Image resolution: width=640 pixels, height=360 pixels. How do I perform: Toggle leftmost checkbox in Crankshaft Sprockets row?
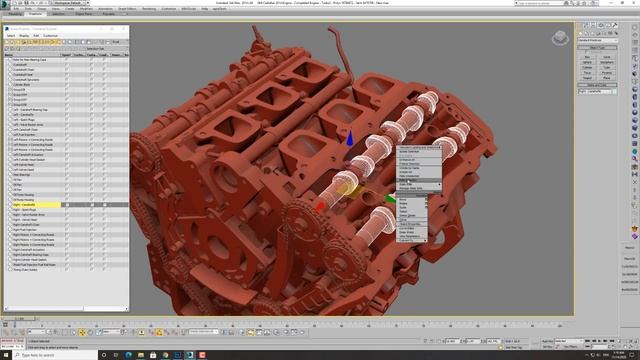tap(67, 80)
